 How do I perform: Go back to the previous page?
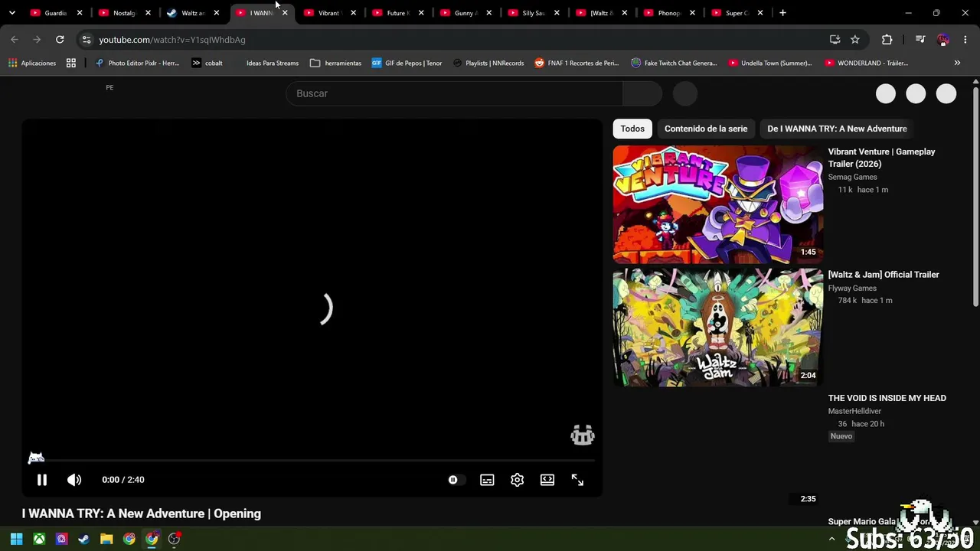(15, 40)
